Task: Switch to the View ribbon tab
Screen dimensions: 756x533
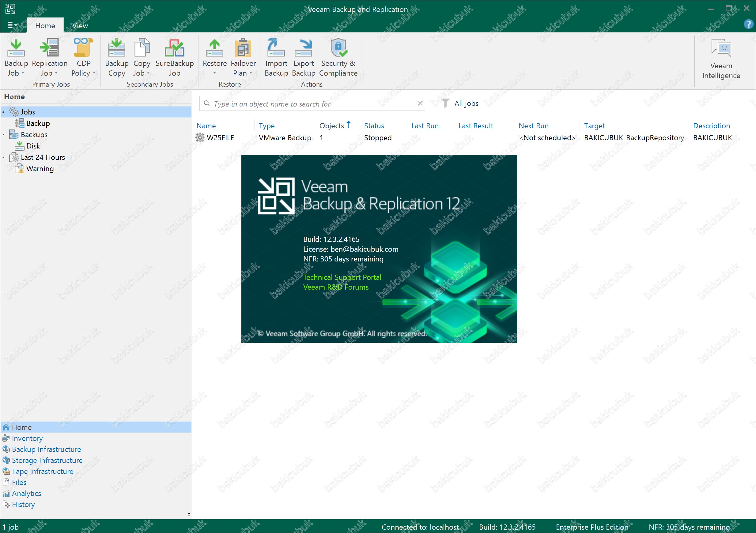Action: 80,26
